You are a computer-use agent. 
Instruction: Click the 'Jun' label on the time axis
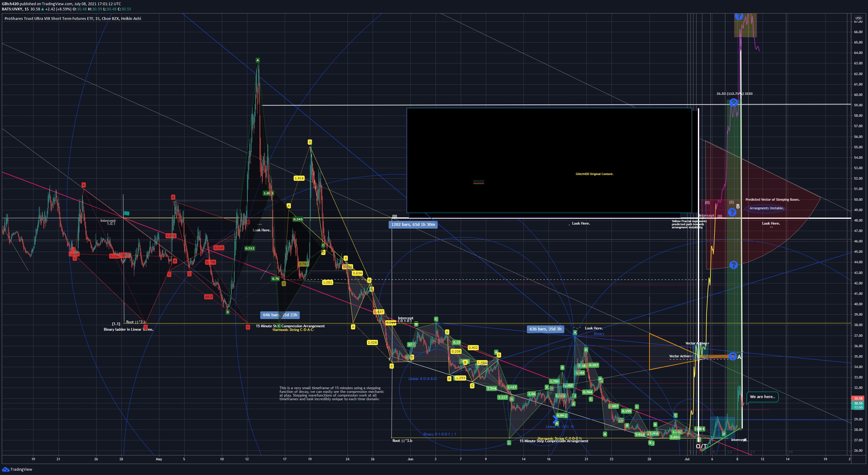(410, 459)
